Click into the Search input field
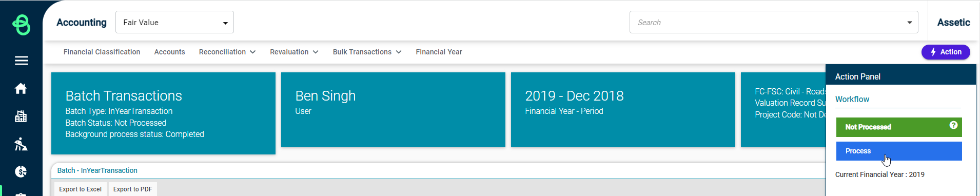The width and height of the screenshot is (980, 196). (x=767, y=23)
